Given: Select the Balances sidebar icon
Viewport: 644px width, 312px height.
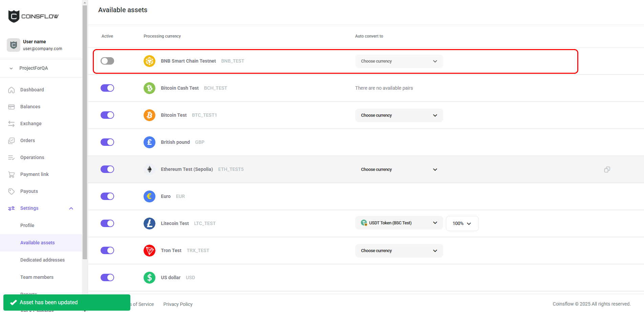Looking at the screenshot, I should (11, 106).
